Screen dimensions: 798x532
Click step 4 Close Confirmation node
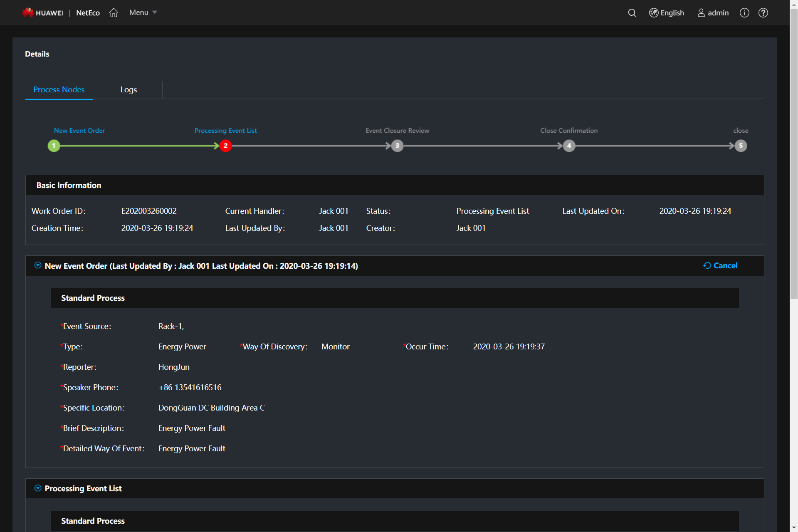pos(569,146)
